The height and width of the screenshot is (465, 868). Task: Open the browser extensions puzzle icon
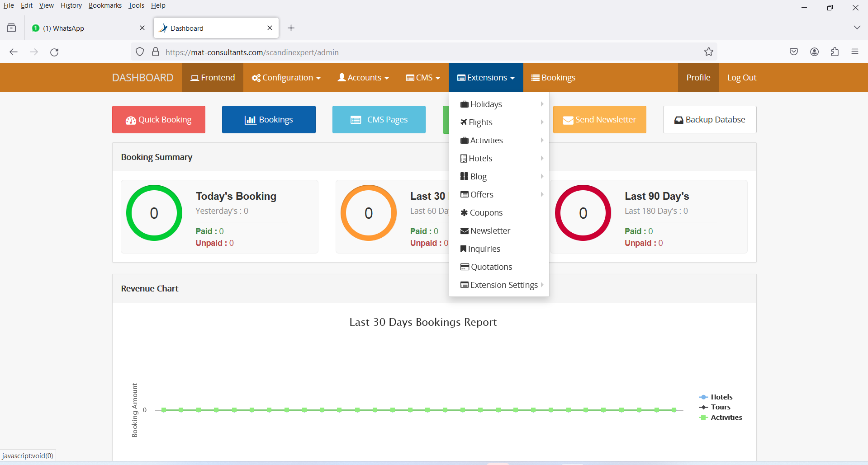click(835, 52)
